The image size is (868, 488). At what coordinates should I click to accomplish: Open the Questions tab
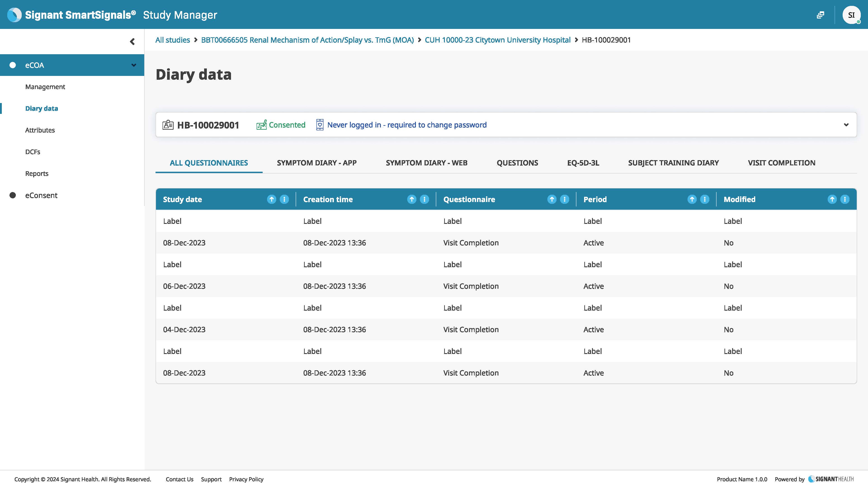(x=517, y=163)
